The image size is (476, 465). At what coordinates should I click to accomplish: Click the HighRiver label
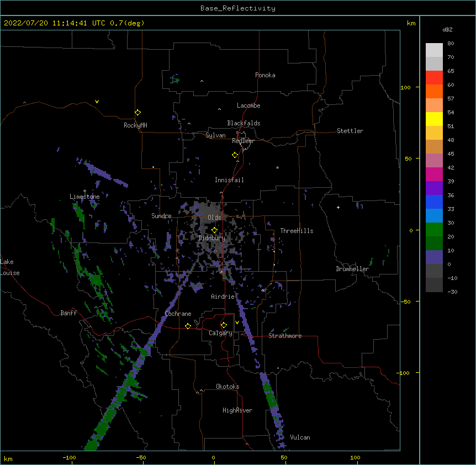click(237, 410)
